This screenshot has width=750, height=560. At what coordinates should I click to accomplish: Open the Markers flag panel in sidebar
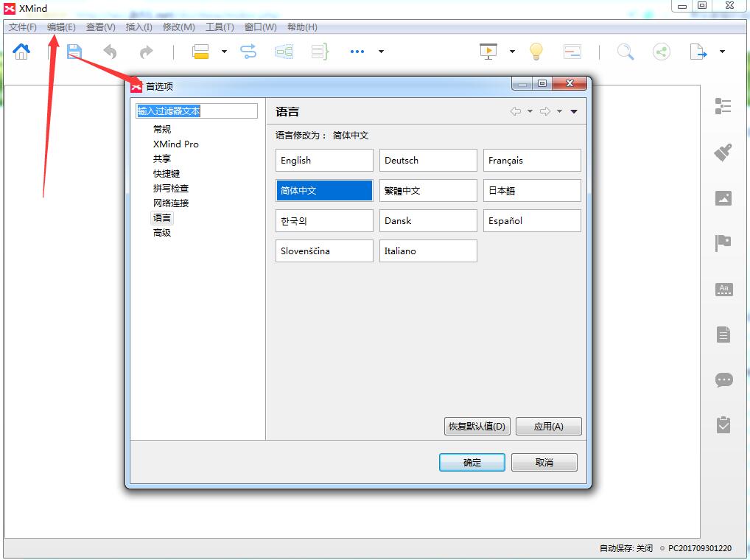[723, 243]
